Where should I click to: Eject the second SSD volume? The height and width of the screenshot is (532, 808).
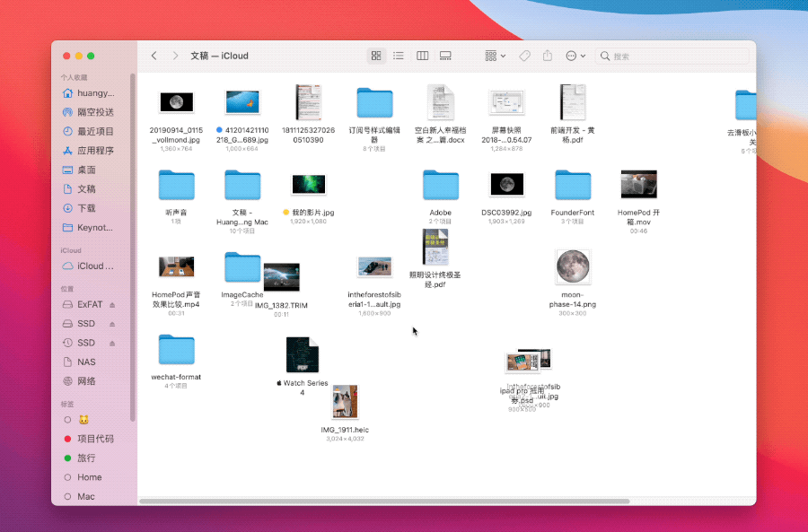[x=112, y=343]
